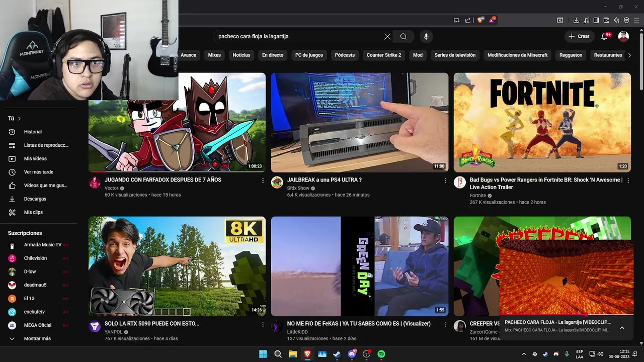Select the En directo chip
The height and width of the screenshot is (362, 644).
coord(273,55)
